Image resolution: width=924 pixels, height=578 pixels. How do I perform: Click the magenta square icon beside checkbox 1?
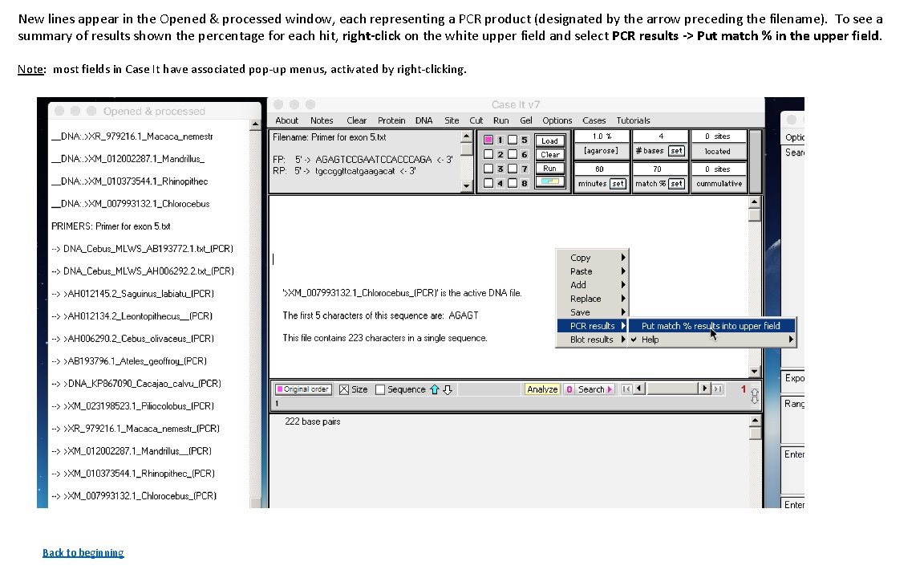[488, 140]
